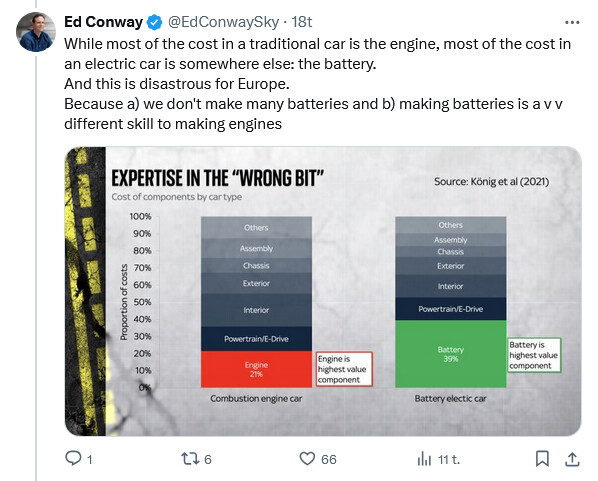The height and width of the screenshot is (481, 598).
Task: Click the red Engine 21% bar segment
Action: 256,369
